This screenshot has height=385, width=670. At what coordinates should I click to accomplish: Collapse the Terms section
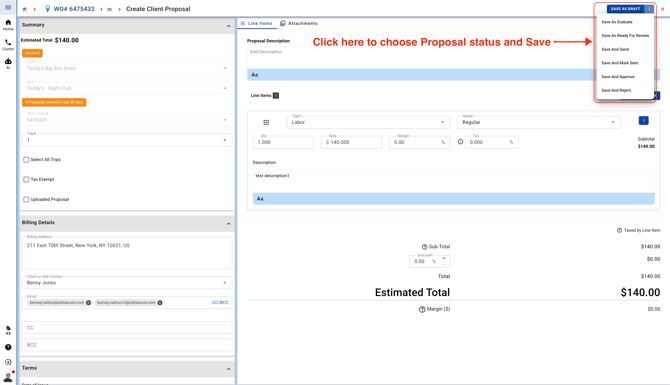[229, 369]
